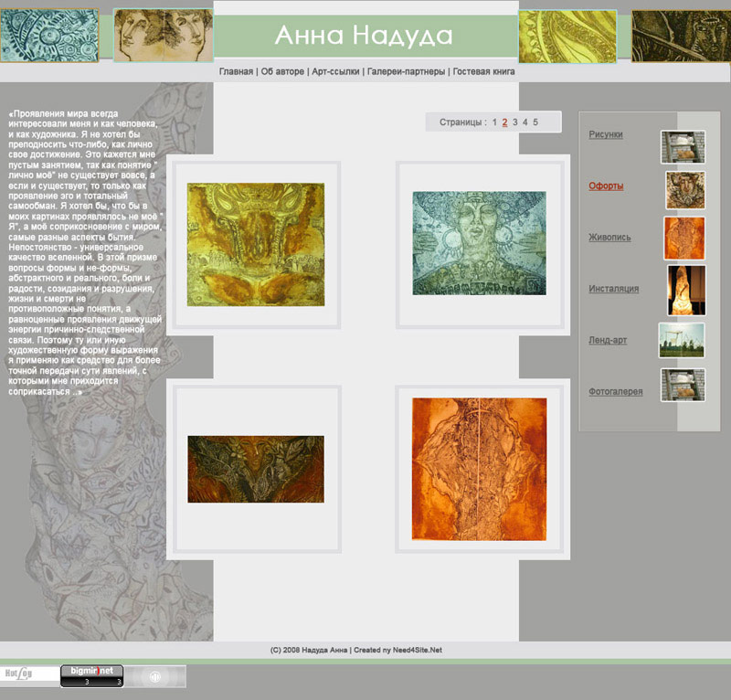Click the landscape thumbnail beside Ленд-арт
This screenshot has width=731, height=700.
pos(682,340)
